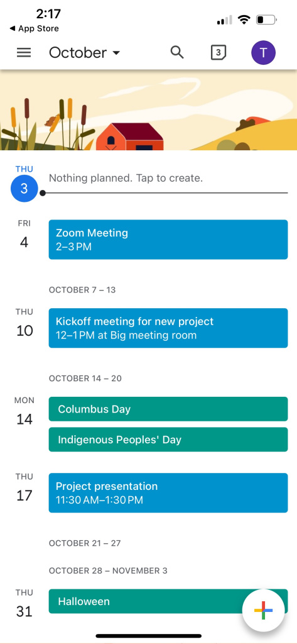
Task: Tap the autumn barn banner image
Action: pos(148,110)
